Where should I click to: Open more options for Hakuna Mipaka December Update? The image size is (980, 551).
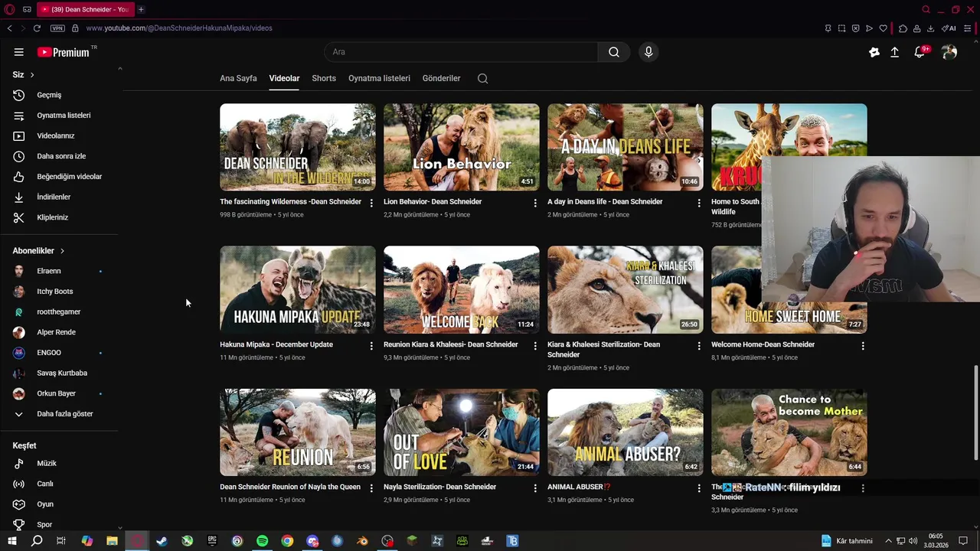(x=371, y=346)
